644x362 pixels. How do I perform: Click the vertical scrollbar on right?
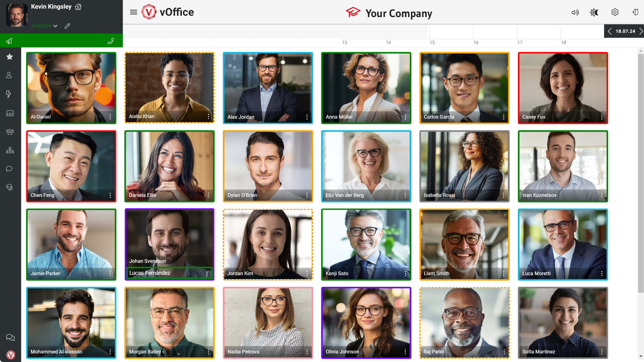[x=641, y=173]
